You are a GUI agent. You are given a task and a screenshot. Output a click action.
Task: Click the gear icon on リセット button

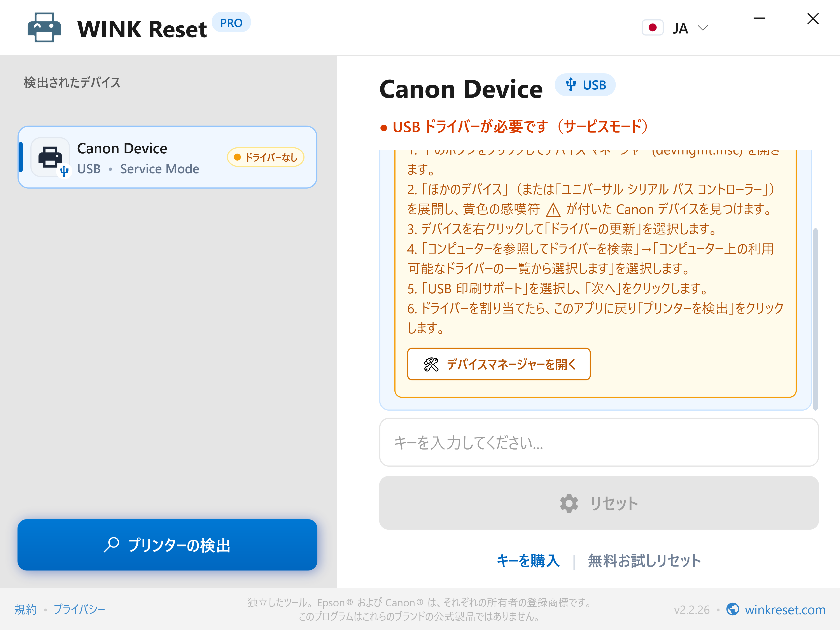569,503
